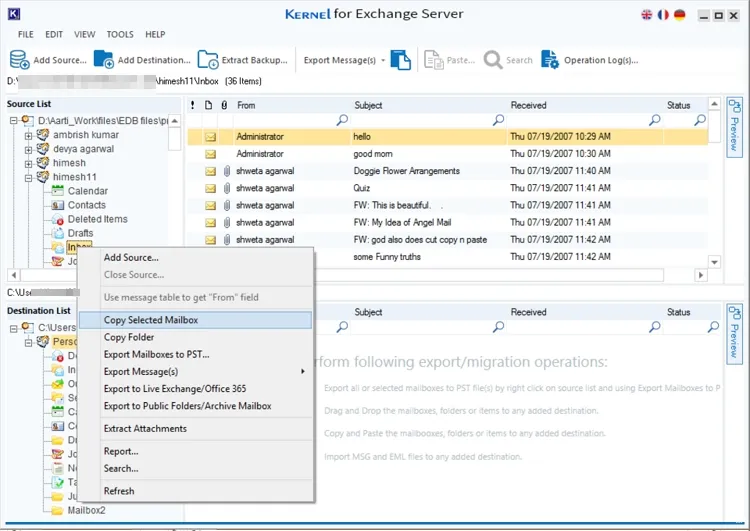Click the Copy pages icon in toolbar
Viewport: 750px width, 531px height.
click(400, 60)
